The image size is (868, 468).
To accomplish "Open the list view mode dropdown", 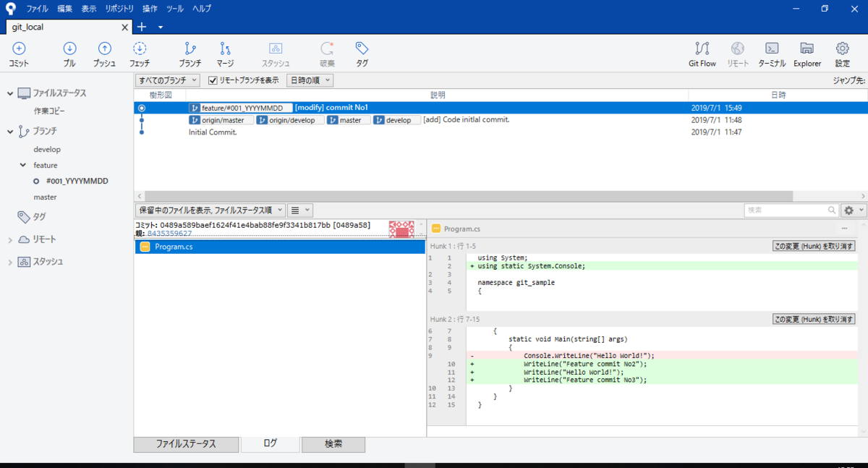I will pos(299,210).
